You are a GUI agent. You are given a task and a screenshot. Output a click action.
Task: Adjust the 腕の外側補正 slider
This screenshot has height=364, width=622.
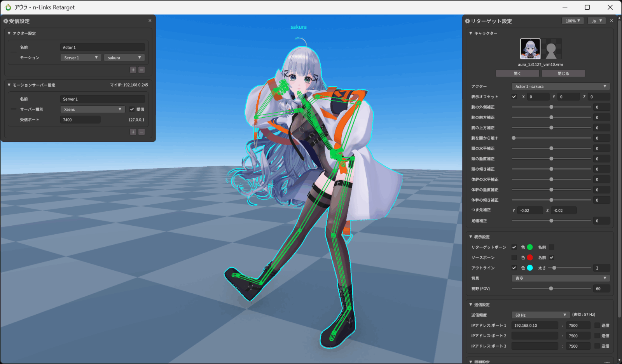[x=551, y=107]
